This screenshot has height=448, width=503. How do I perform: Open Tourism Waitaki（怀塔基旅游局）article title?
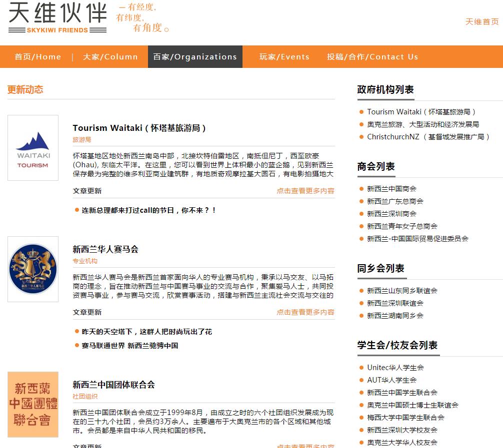point(139,128)
